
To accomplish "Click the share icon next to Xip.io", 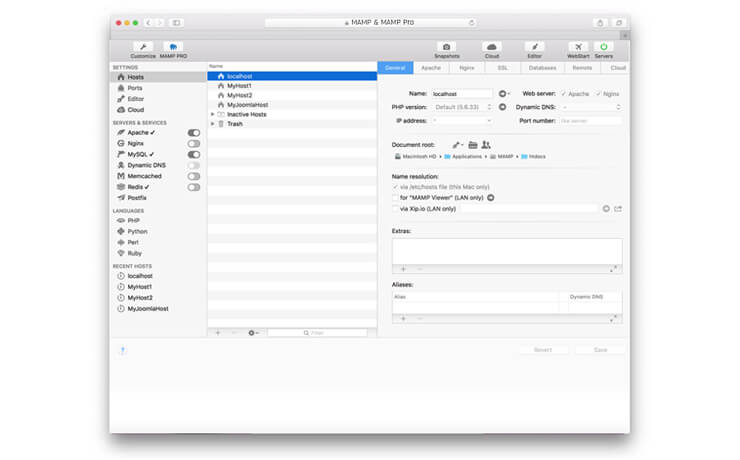I will (x=618, y=209).
